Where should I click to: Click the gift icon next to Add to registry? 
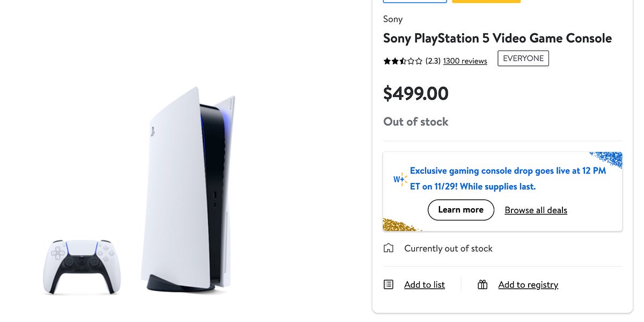click(x=482, y=284)
